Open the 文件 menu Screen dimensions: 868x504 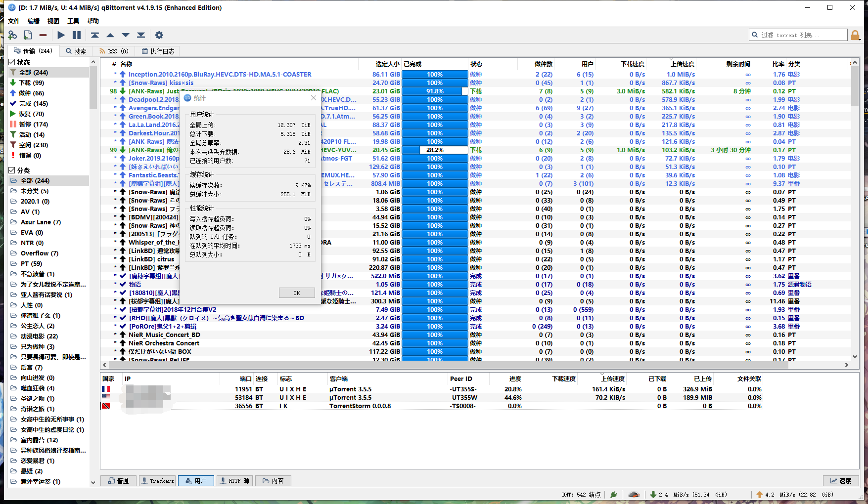pyautogui.click(x=14, y=21)
